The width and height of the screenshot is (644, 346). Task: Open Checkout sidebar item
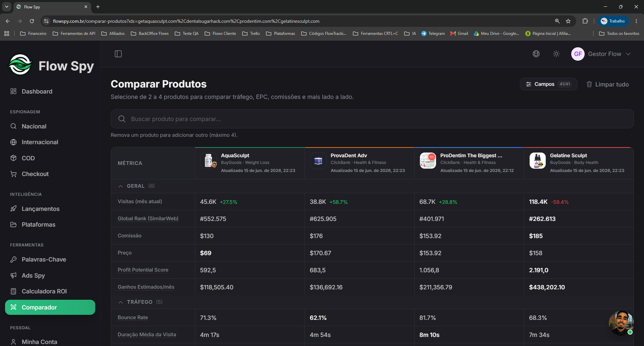pos(50,174)
